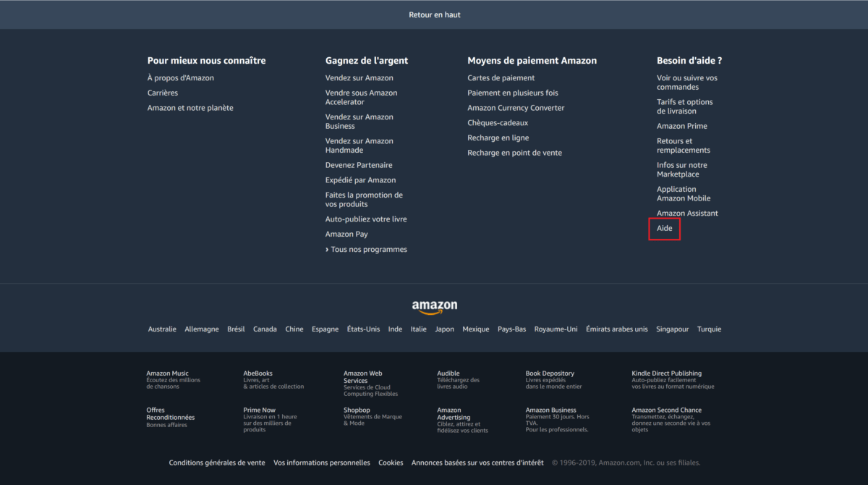Open the Vendez sur Amazon link
Viewport: 868px width, 485px height.
(x=359, y=77)
